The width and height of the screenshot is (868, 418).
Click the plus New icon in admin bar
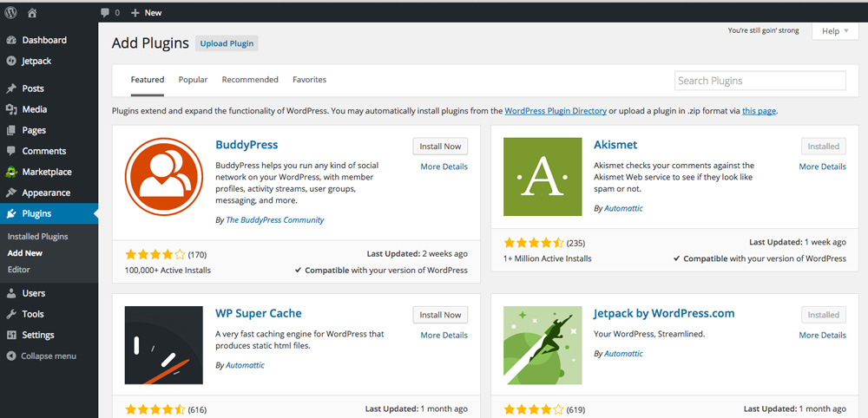click(135, 12)
